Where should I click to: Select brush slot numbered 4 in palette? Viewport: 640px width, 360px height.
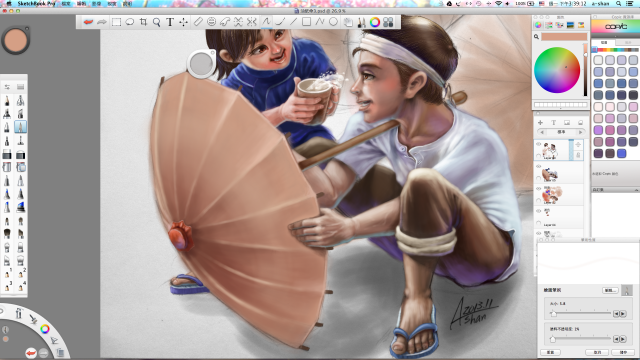coord(21,286)
